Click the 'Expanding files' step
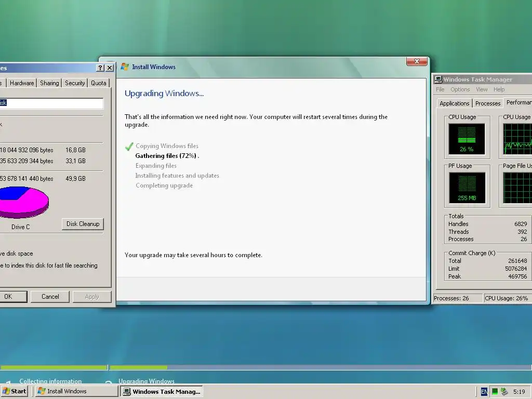This screenshot has height=399, width=532. coord(156,166)
